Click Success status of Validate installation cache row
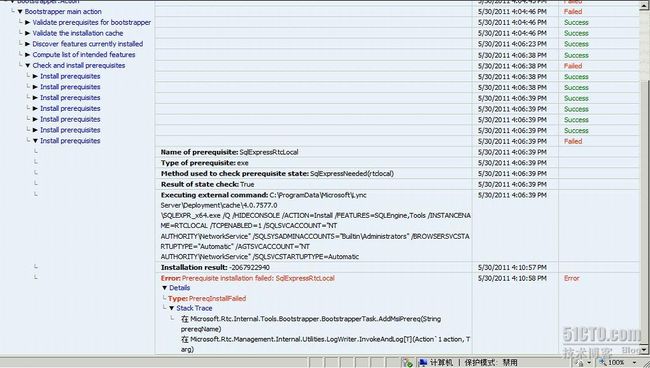The width and height of the screenshot is (650, 368). (x=576, y=33)
